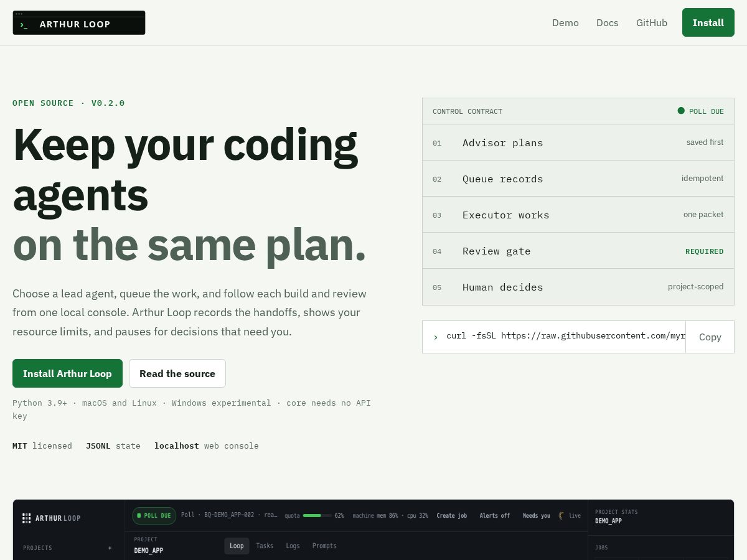Click the JSONL state badge
The image size is (747, 560).
point(113,446)
